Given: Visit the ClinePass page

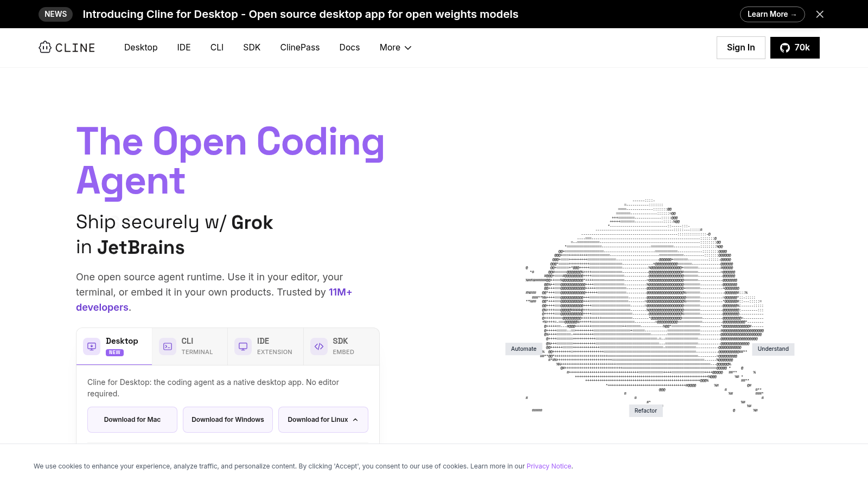Looking at the screenshot, I should pos(300,48).
